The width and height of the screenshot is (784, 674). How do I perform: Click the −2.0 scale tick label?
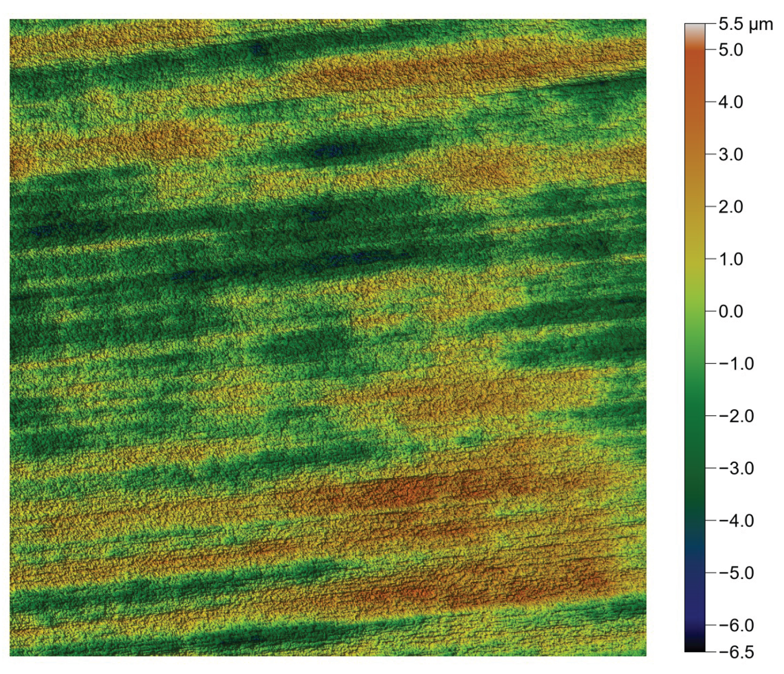736,416
